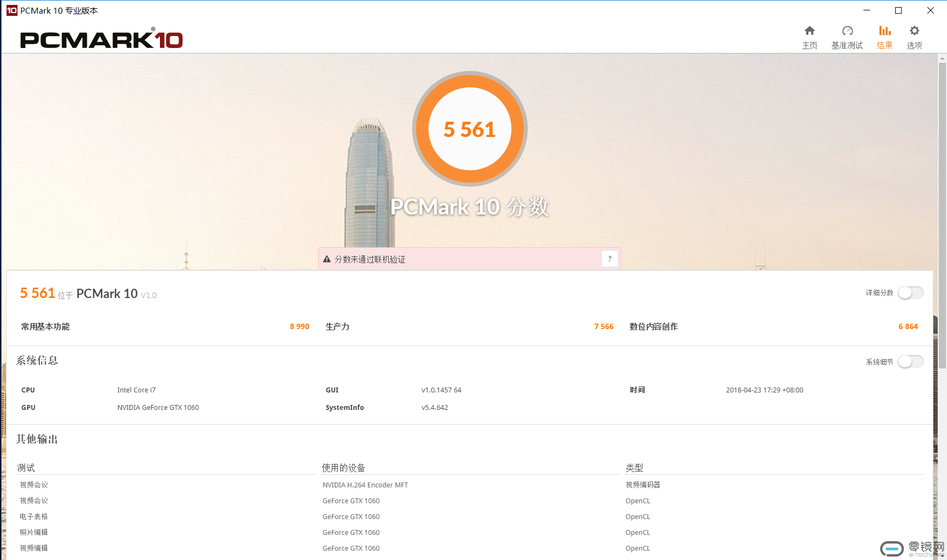
Task: Click the 2018-04-23 17:29 timestamp
Action: click(765, 390)
